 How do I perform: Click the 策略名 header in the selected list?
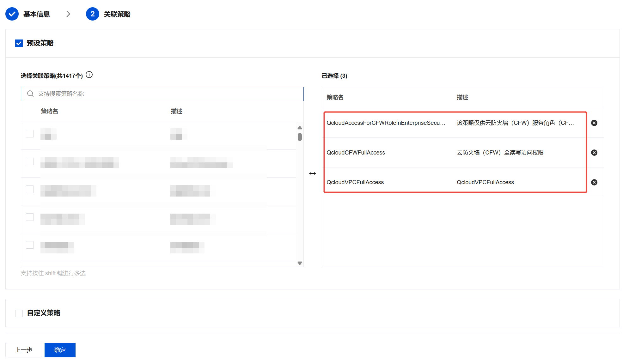tap(335, 97)
